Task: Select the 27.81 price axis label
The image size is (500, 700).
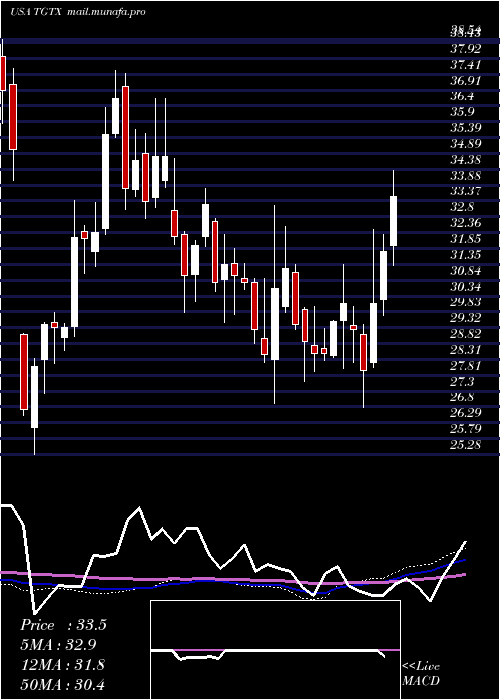Action: coord(466,366)
